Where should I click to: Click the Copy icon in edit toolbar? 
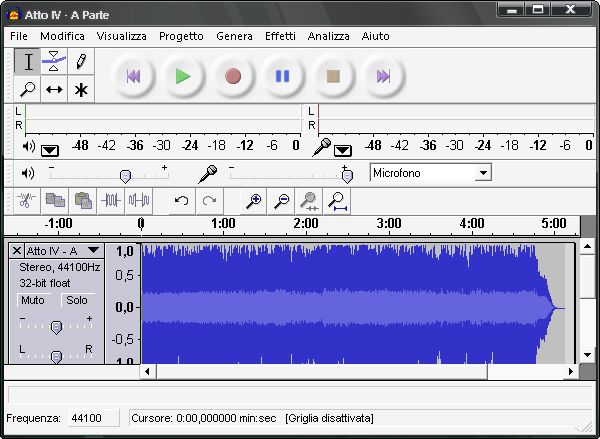click(x=55, y=201)
